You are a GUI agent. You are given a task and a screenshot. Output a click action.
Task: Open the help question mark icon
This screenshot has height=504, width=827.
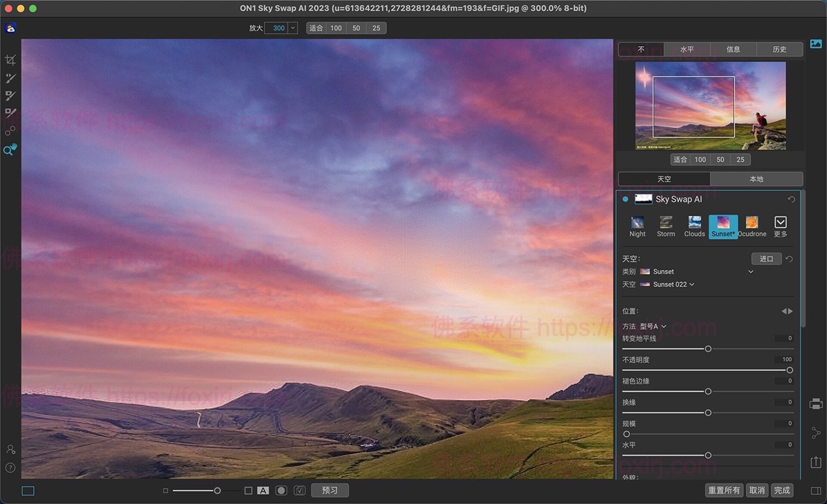click(10, 468)
